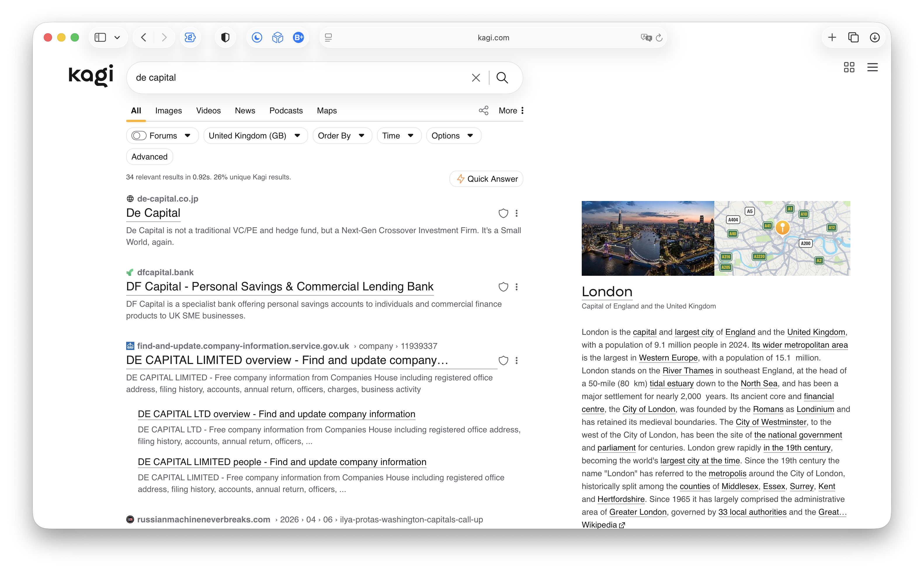
Task: Click the Quick Answer button
Action: point(487,179)
